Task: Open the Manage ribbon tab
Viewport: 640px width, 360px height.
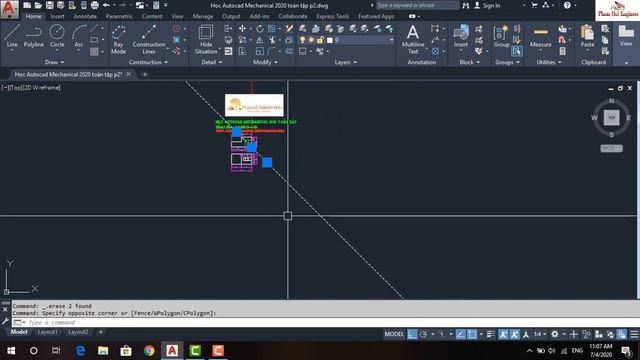Action: pos(203,16)
